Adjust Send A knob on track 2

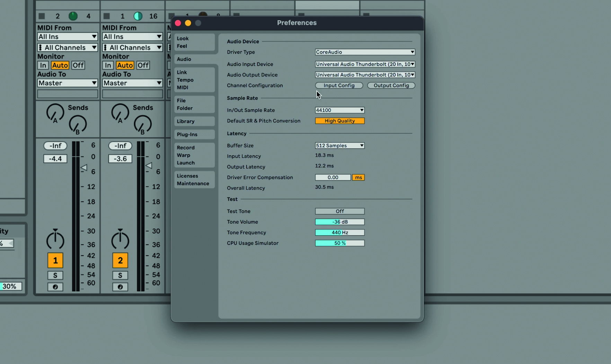tap(120, 113)
